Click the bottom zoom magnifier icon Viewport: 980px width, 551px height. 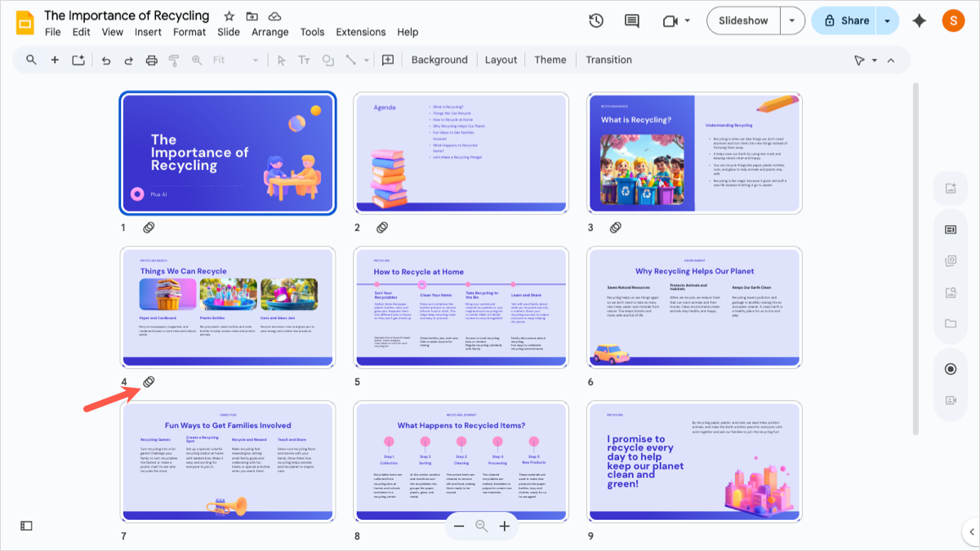(482, 527)
